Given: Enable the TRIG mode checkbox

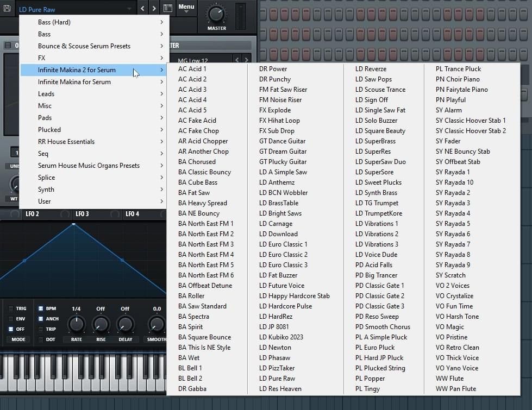Looking at the screenshot, I should [11, 308].
